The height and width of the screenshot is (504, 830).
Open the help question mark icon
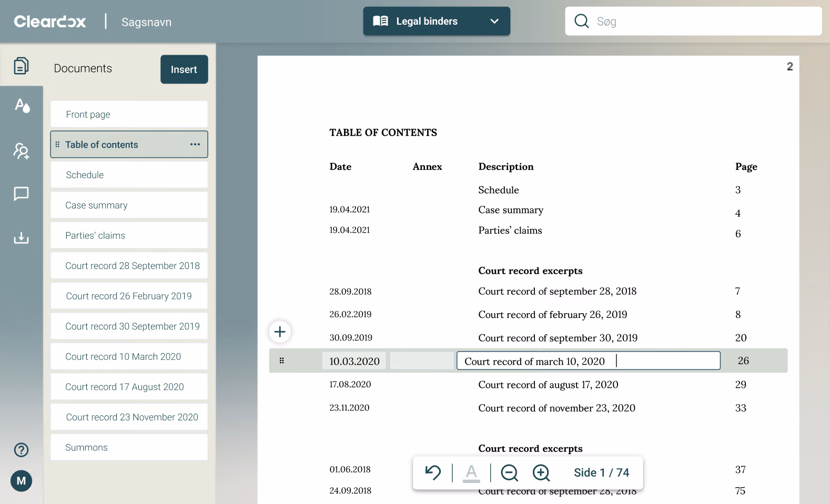(x=21, y=450)
